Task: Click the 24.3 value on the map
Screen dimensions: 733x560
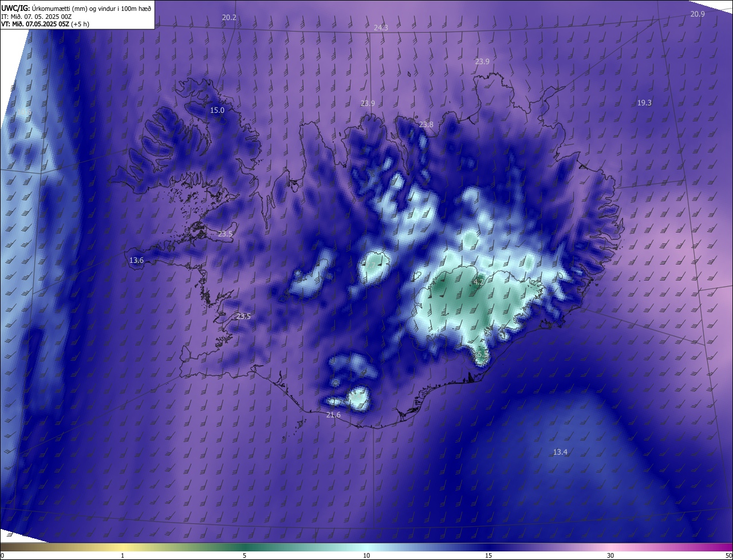Action: [381, 27]
